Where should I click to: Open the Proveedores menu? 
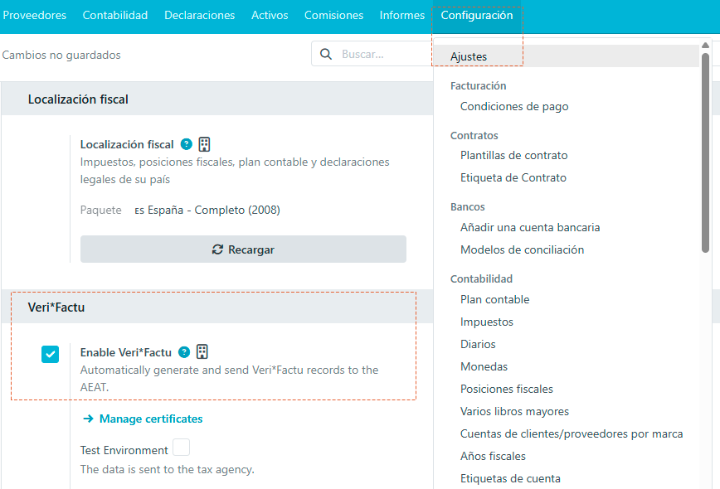(34, 15)
